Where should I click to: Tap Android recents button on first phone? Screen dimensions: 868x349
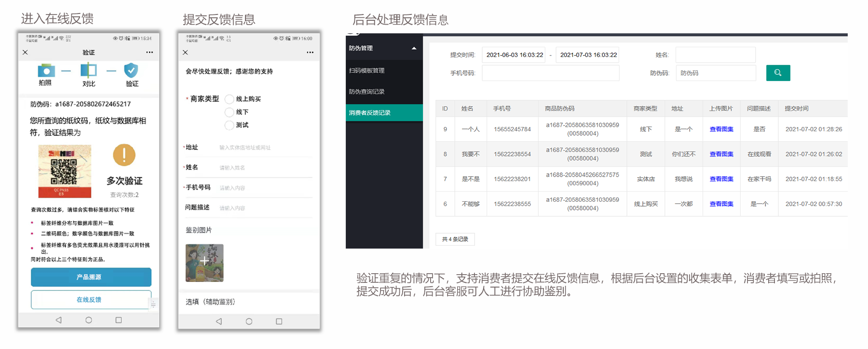pos(119,320)
